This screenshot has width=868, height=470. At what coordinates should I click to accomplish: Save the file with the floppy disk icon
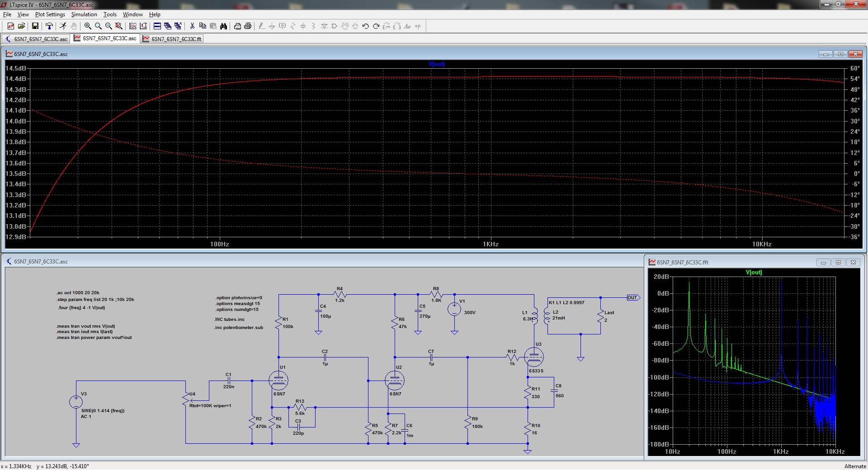[x=35, y=26]
